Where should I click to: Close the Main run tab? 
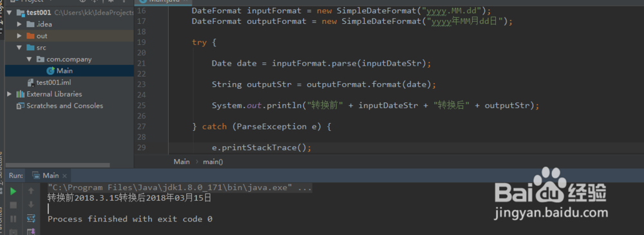(x=64, y=176)
